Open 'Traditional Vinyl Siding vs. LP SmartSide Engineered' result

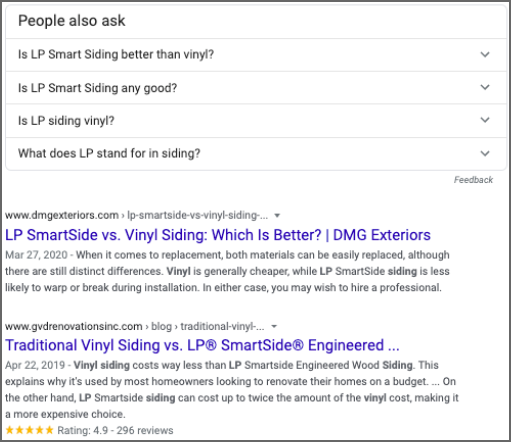point(202,345)
